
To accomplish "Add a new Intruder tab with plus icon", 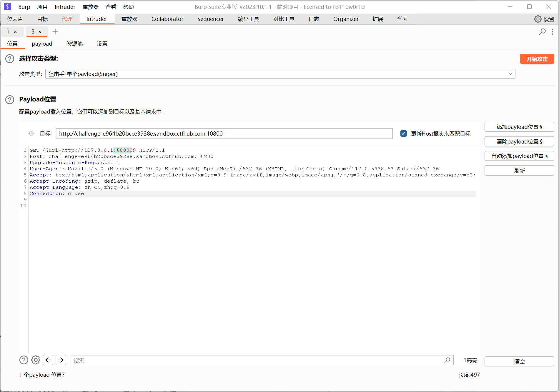I will click(x=55, y=32).
